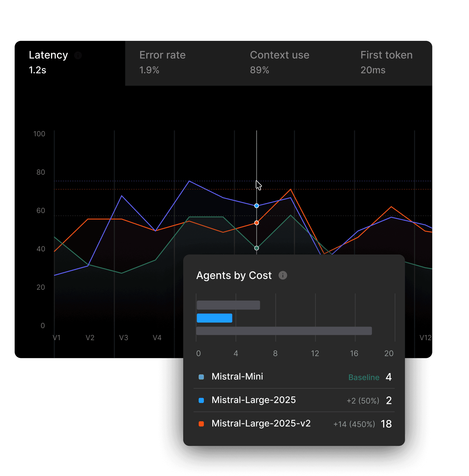Click the green Baseline label
Screen dimensions: 469x476
pos(364,377)
